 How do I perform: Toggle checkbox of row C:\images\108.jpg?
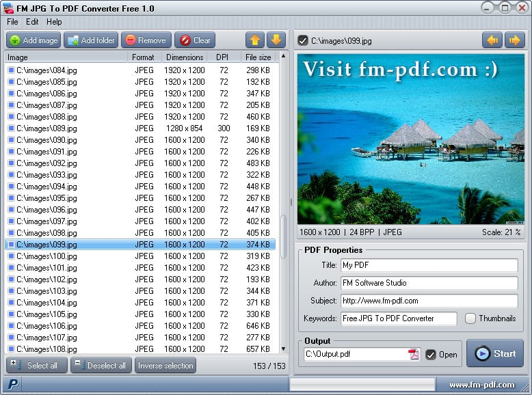(11, 349)
